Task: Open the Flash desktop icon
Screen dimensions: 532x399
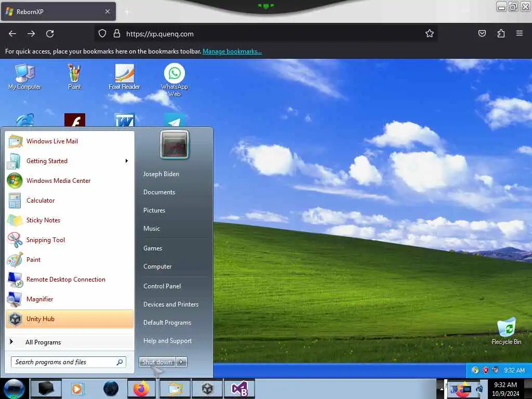Action: (x=75, y=120)
